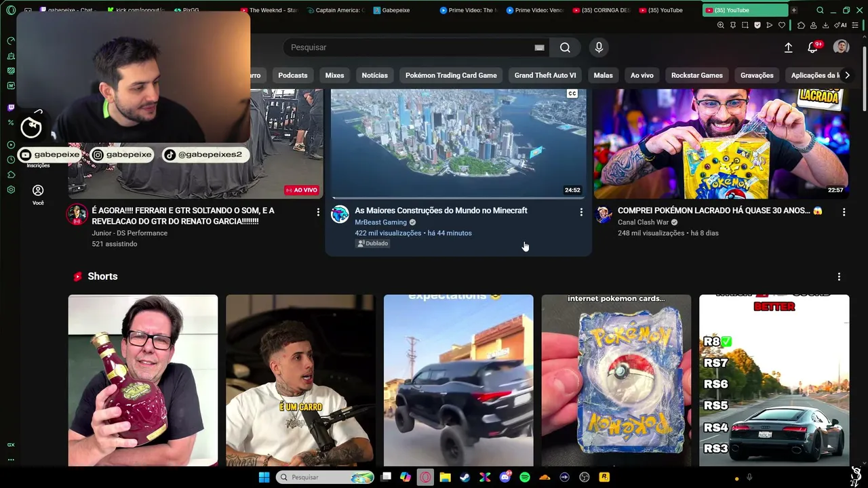Image resolution: width=868 pixels, height=488 pixels.
Task: Click the Windows taskbar Pesquisar search box
Action: pos(325,477)
